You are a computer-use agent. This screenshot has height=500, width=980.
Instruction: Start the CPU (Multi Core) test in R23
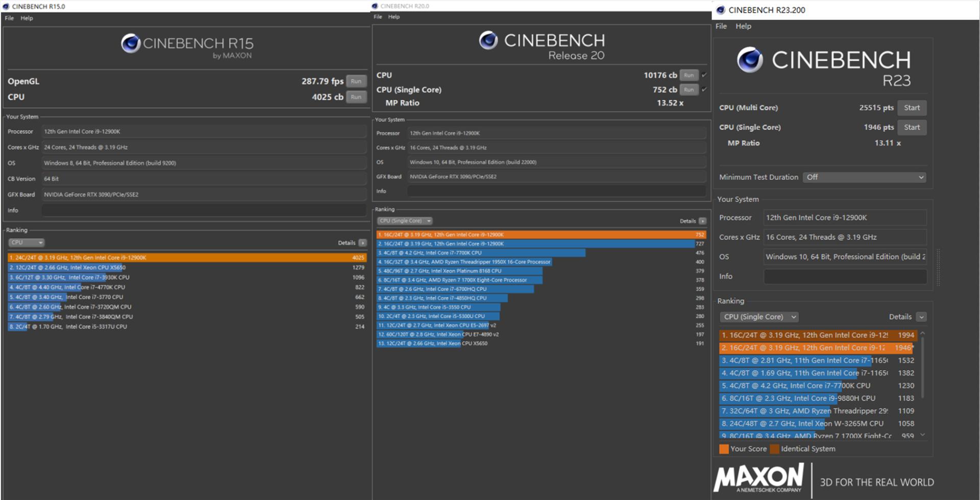(x=912, y=108)
